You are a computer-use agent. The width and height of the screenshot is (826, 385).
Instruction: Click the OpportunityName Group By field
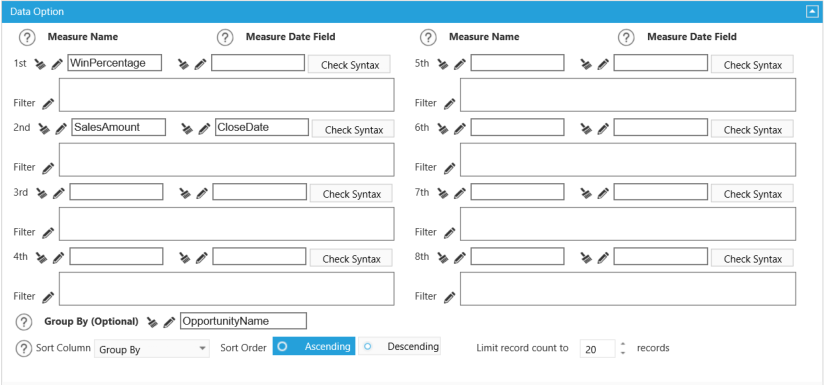243,321
